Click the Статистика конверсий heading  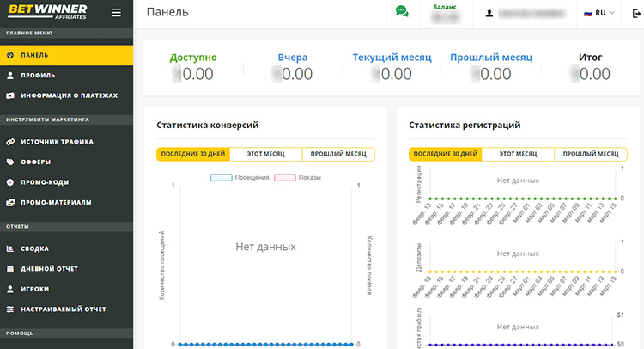click(x=208, y=125)
